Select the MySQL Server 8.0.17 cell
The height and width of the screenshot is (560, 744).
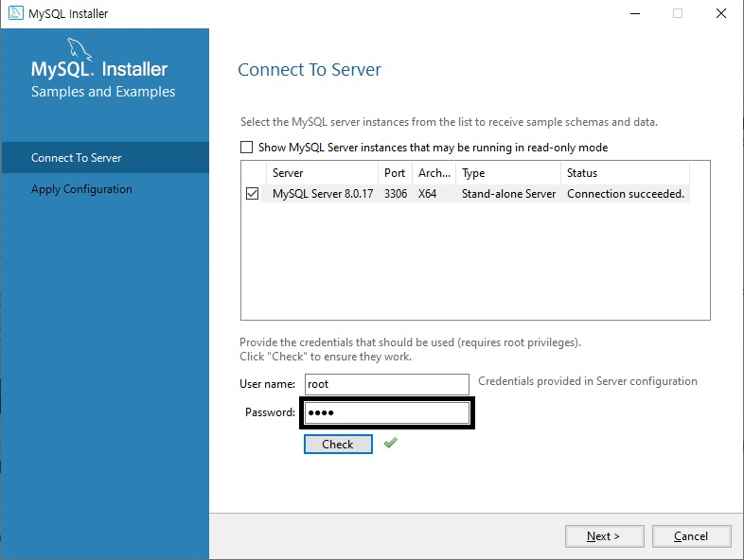323,194
